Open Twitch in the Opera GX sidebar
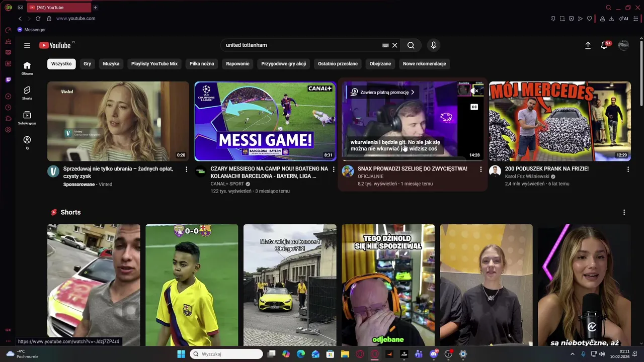This screenshot has height=362, width=644. 8,80
